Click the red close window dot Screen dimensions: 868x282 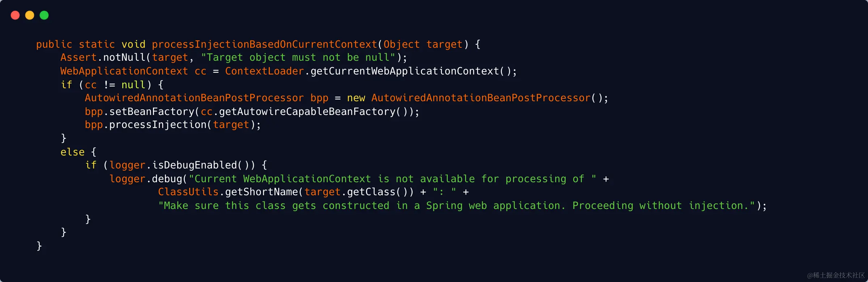point(15,15)
